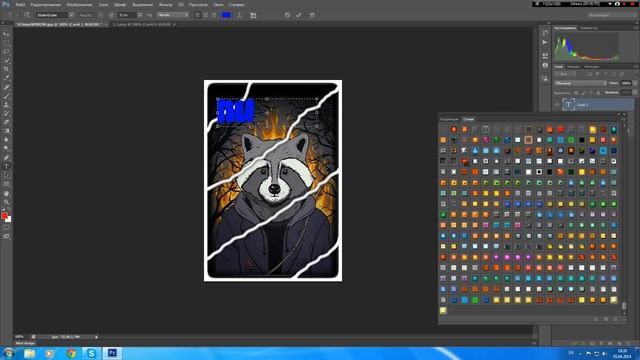Change the screen mode

6,236
